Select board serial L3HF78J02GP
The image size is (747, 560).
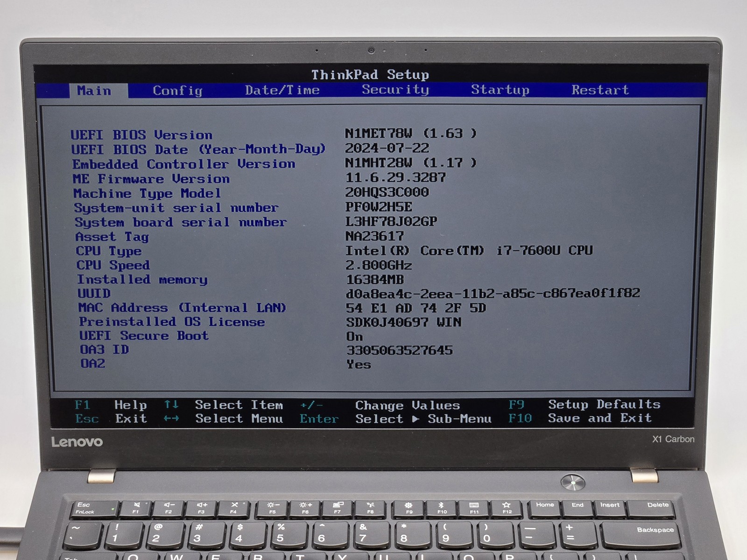point(391,221)
